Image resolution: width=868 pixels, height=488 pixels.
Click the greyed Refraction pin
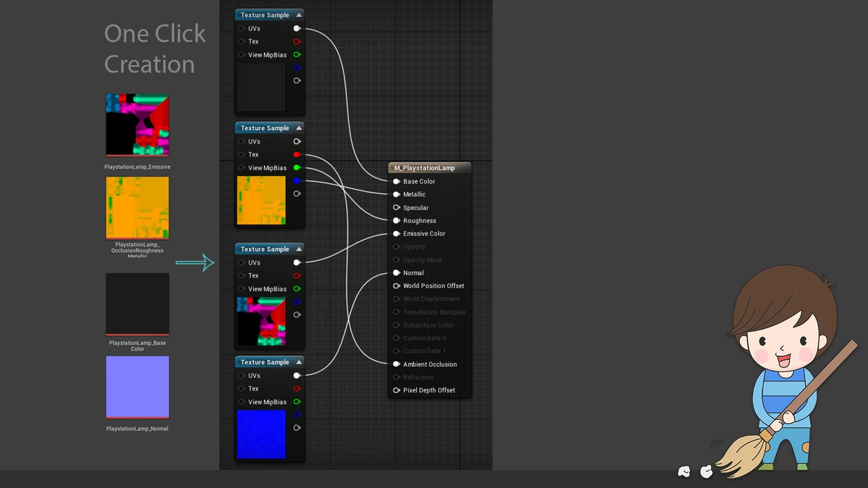coord(397,377)
